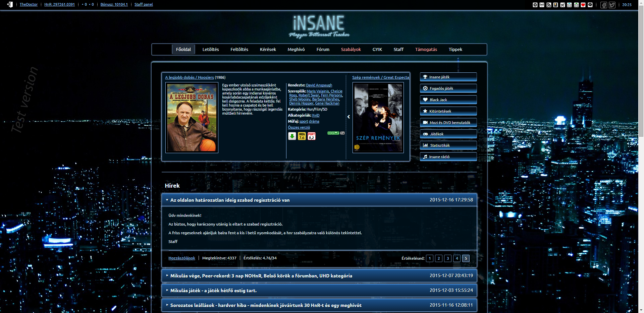644x313 pixels.
Task: Open Insane játék trophy button
Action: 448,77
